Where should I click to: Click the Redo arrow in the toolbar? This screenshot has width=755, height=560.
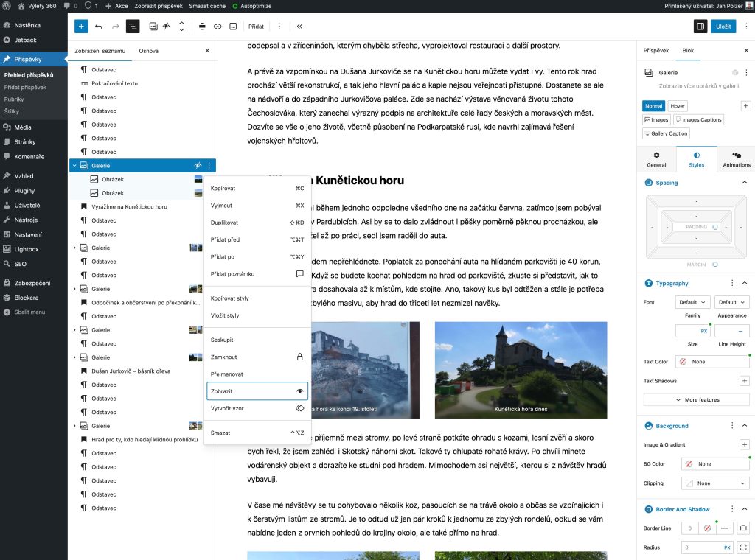click(x=116, y=26)
